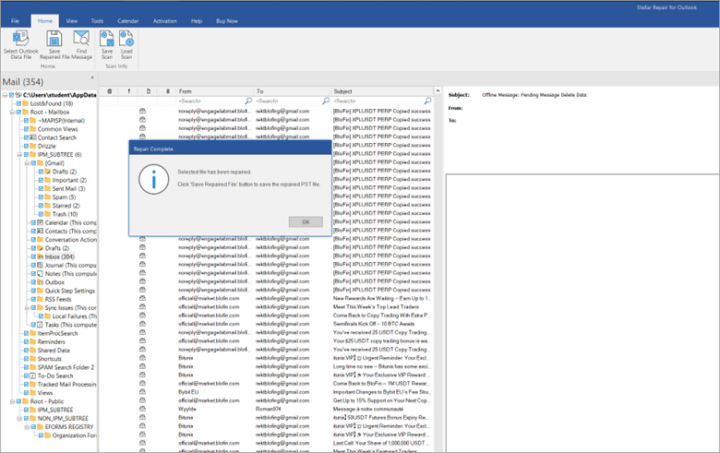
Task: Switch to the Tools tab
Action: click(97, 21)
